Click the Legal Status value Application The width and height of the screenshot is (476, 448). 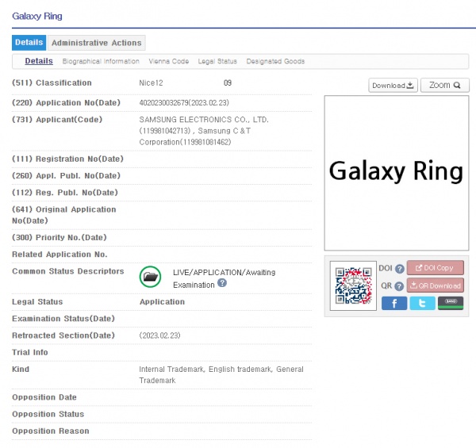pyautogui.click(x=162, y=302)
